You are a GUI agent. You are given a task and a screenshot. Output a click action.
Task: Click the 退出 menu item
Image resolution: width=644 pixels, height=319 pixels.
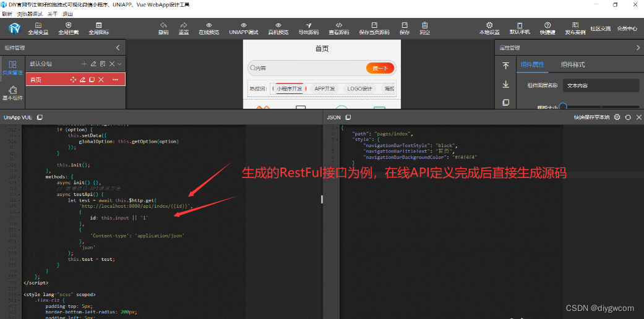click(x=68, y=14)
